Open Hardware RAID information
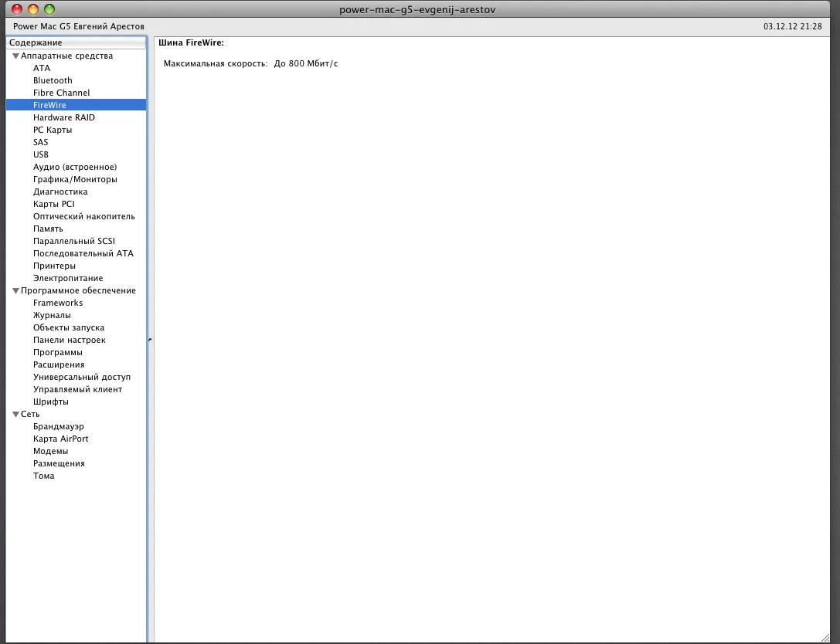The image size is (840, 644). pyautogui.click(x=63, y=117)
